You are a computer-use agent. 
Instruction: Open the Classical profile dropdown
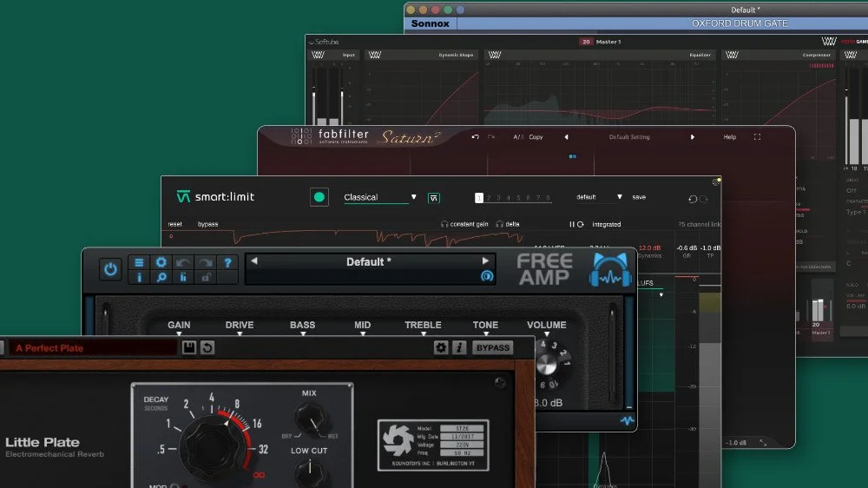(380, 197)
